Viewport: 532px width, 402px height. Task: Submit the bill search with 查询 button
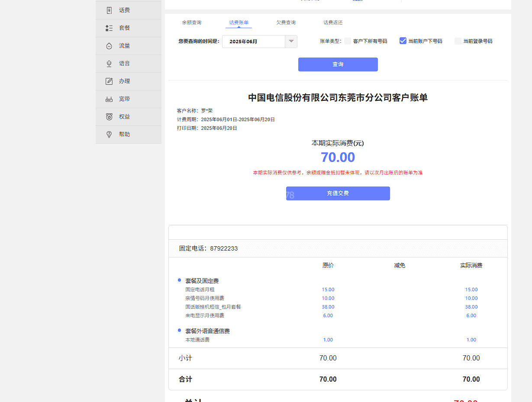pyautogui.click(x=338, y=64)
